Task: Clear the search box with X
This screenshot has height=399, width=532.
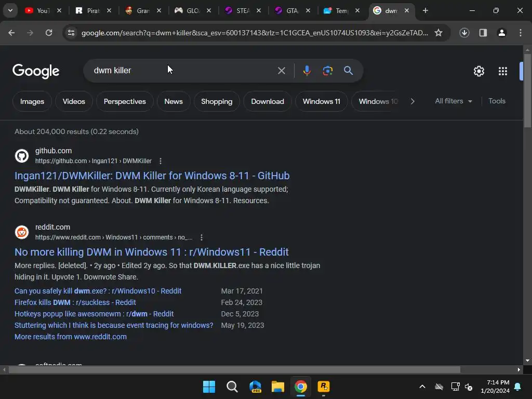Action: (281, 71)
